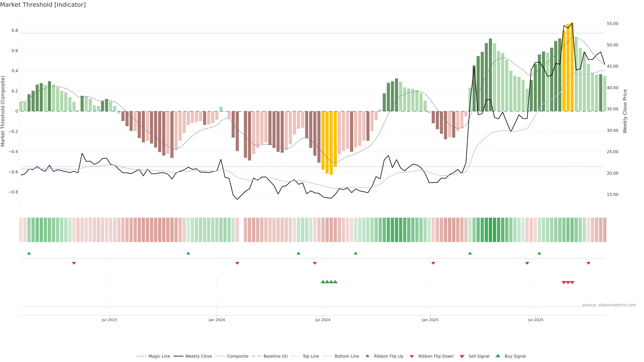Click the Sell Signal legend icon
Screen dimensions: 644x362
[x=462, y=356]
